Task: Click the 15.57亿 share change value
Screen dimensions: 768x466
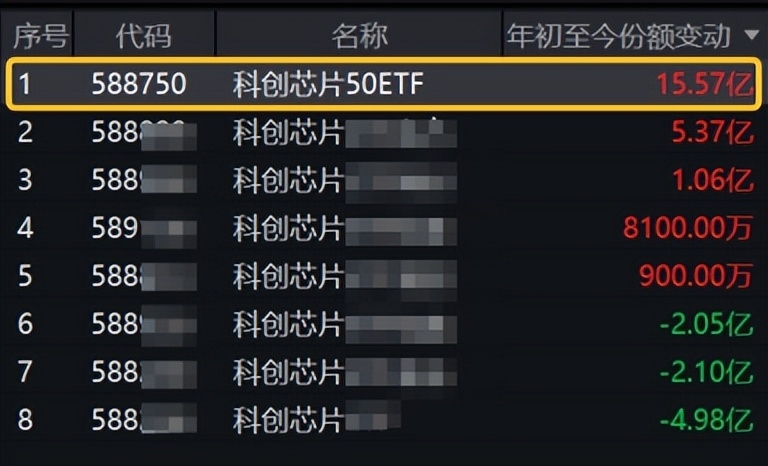Action: pyautogui.click(x=704, y=84)
